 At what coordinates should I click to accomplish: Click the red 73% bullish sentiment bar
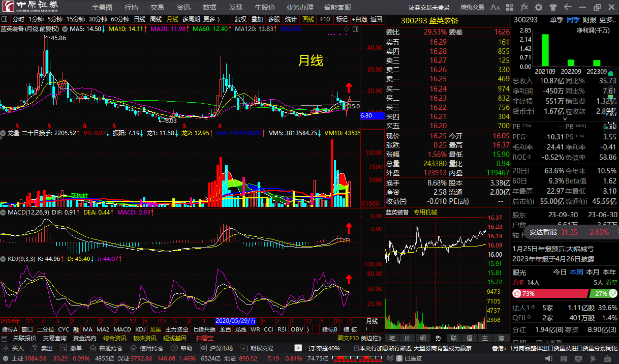coord(551,293)
